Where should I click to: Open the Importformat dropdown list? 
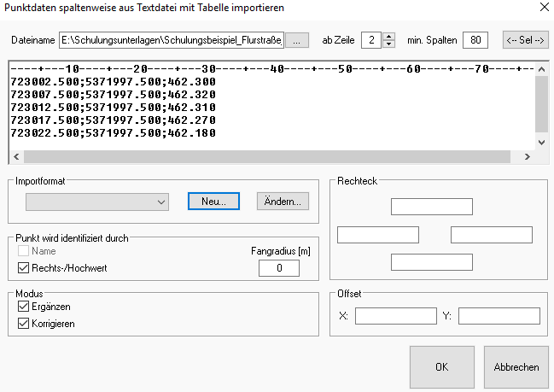point(161,202)
